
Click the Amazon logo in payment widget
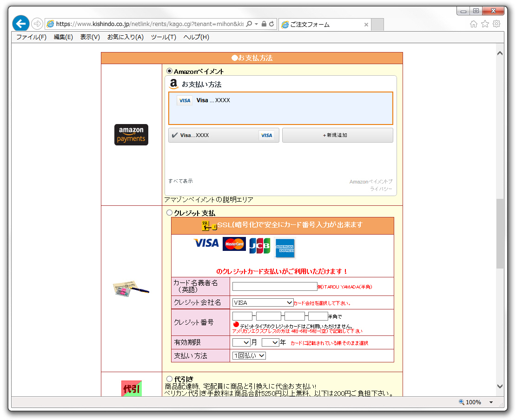coord(173,84)
